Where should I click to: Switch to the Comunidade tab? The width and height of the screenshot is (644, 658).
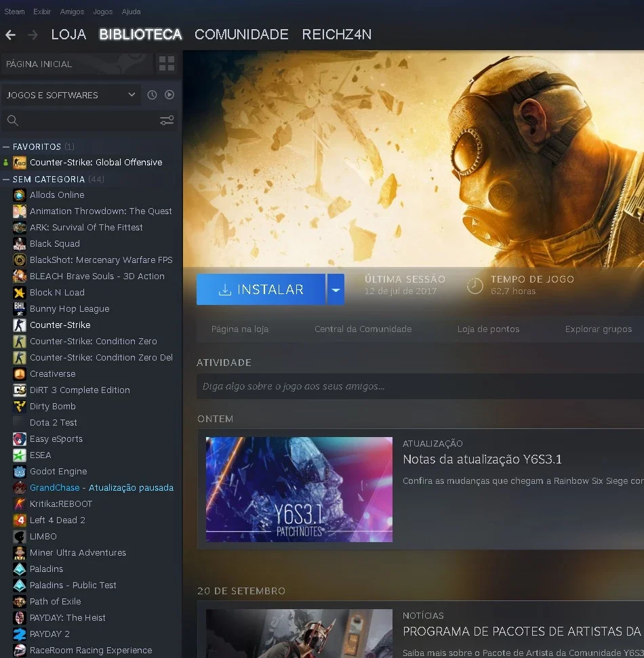241,35
